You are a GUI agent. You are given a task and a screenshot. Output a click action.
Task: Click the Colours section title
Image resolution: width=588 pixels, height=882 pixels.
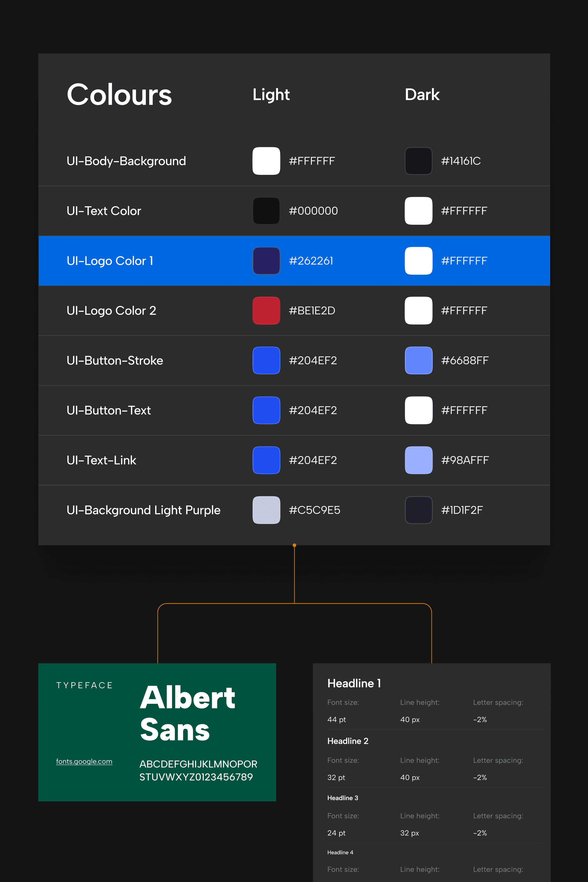[x=119, y=94]
